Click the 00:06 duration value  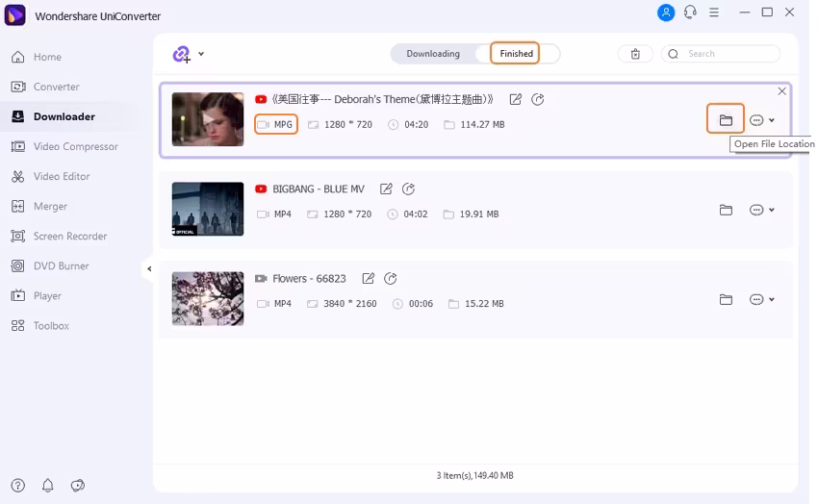tap(421, 304)
